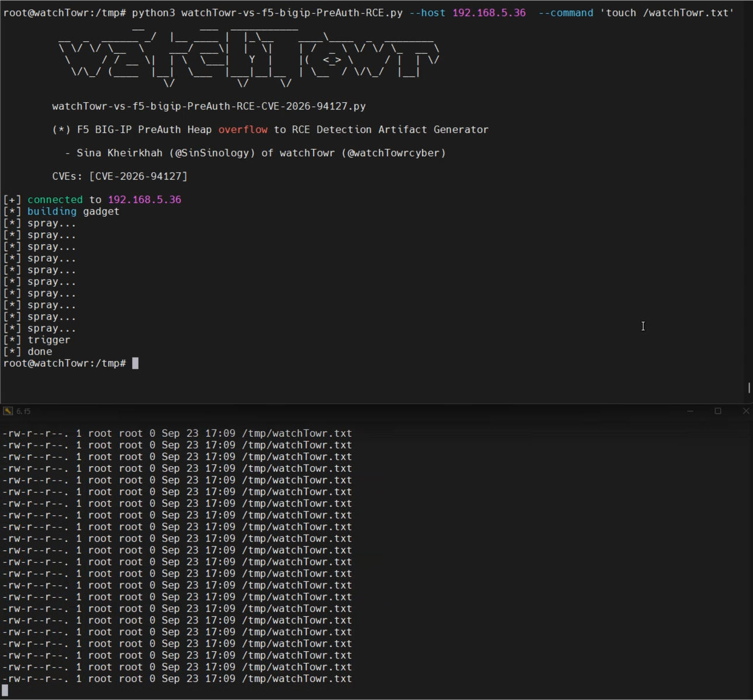Screen dimensions: 753x700
Task: Minimize the 6. f5 terminal window
Action: (x=690, y=411)
